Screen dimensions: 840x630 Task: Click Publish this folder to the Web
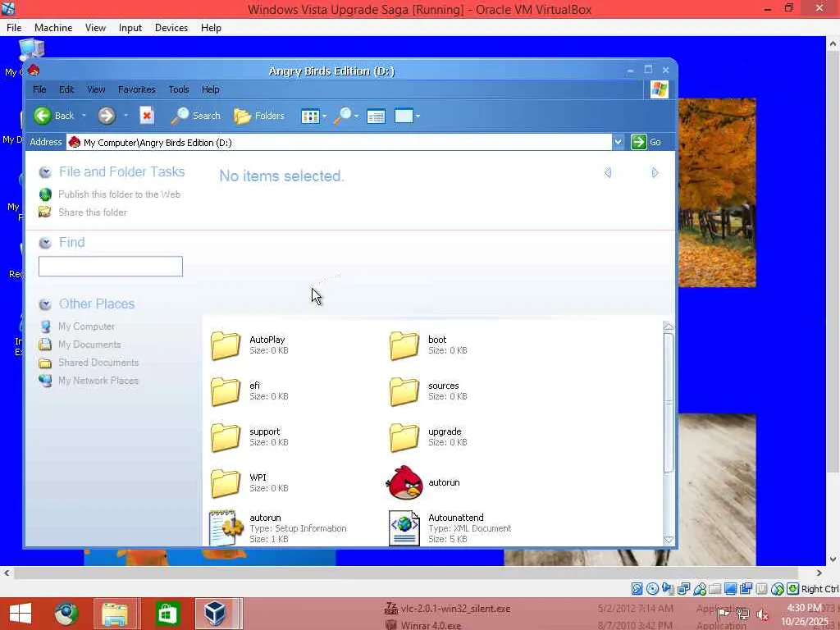(x=119, y=194)
